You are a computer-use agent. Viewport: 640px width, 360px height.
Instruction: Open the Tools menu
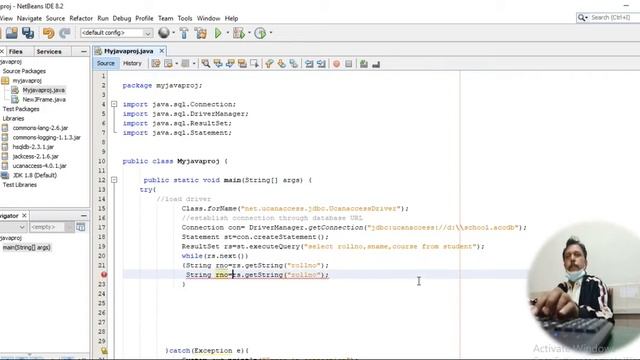[x=184, y=18]
